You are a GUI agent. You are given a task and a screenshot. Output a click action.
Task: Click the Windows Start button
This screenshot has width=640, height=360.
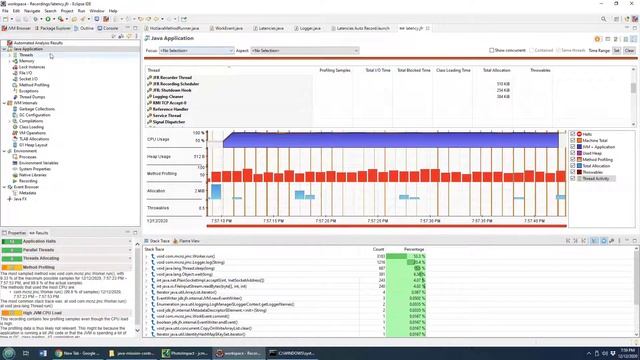tap(9, 353)
